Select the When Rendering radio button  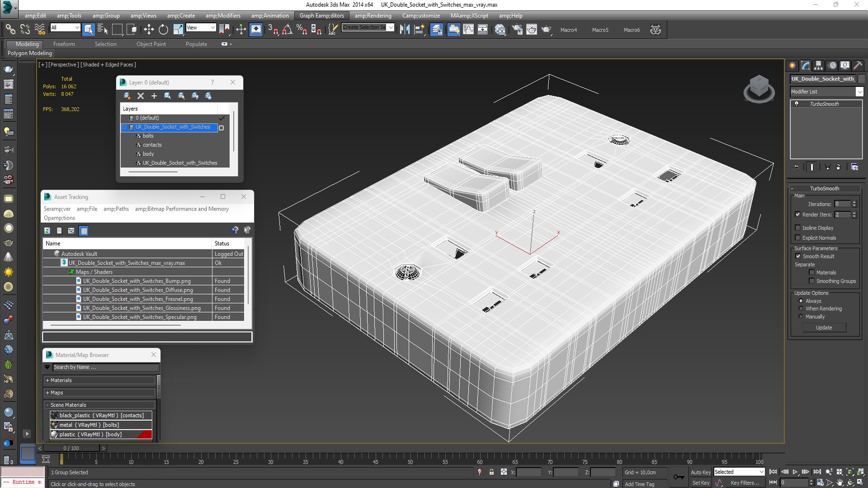point(801,309)
